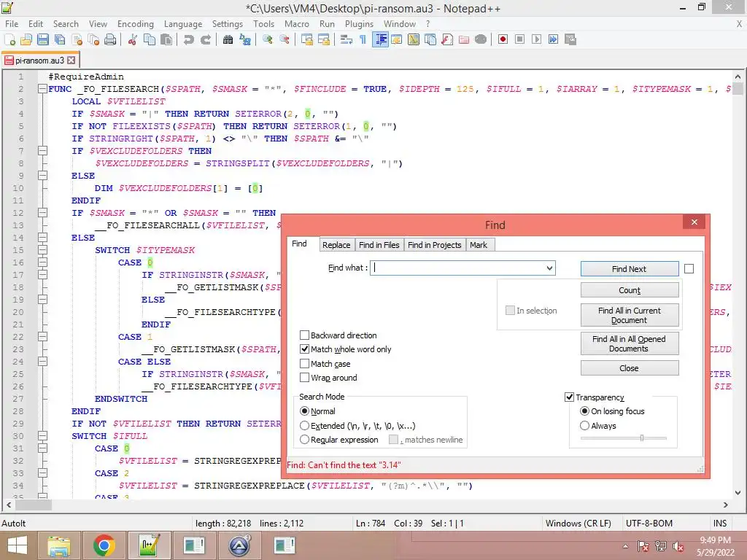Click the Copy toolbar icon
This screenshot has height=560, width=747.
pyautogui.click(x=149, y=39)
